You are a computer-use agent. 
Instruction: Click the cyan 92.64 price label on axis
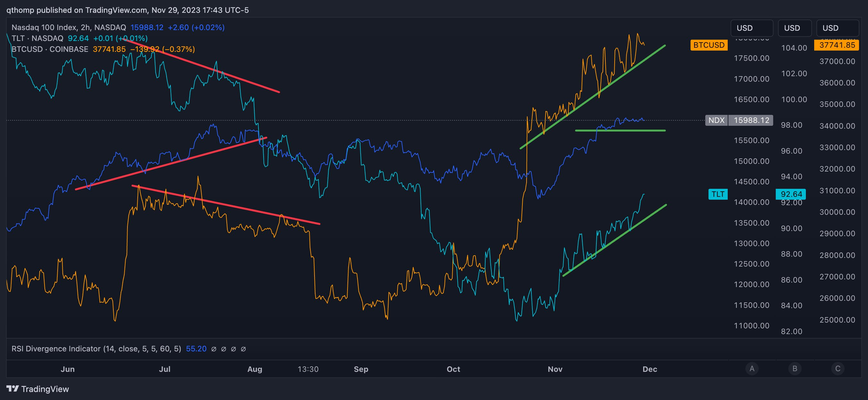point(791,194)
